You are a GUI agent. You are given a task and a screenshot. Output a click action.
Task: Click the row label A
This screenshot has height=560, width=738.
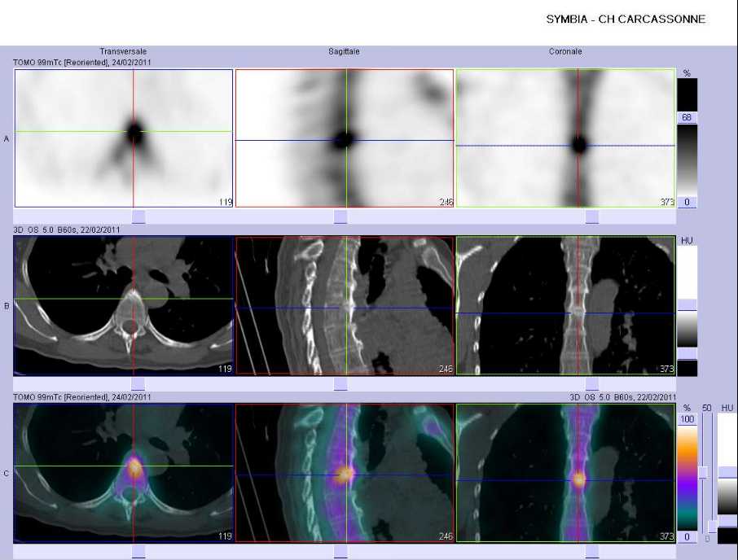7,138
